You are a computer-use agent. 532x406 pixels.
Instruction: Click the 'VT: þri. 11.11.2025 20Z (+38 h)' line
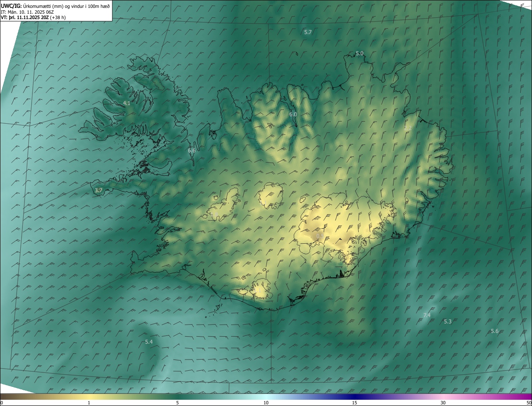tap(33, 17)
